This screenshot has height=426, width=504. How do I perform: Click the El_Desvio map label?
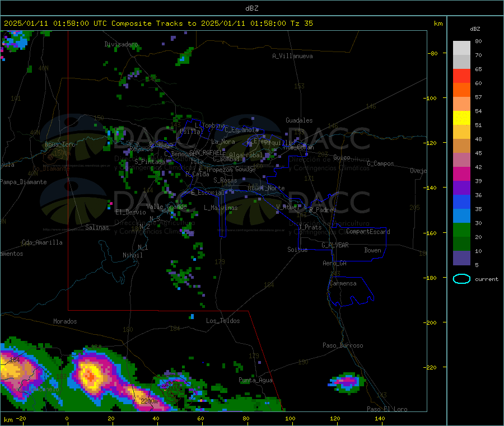click(131, 212)
